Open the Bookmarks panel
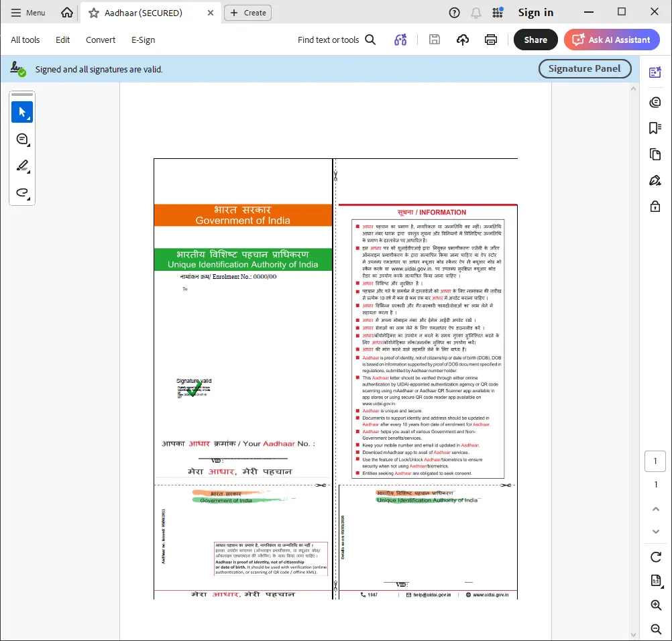The width and height of the screenshot is (672, 641). tap(655, 127)
